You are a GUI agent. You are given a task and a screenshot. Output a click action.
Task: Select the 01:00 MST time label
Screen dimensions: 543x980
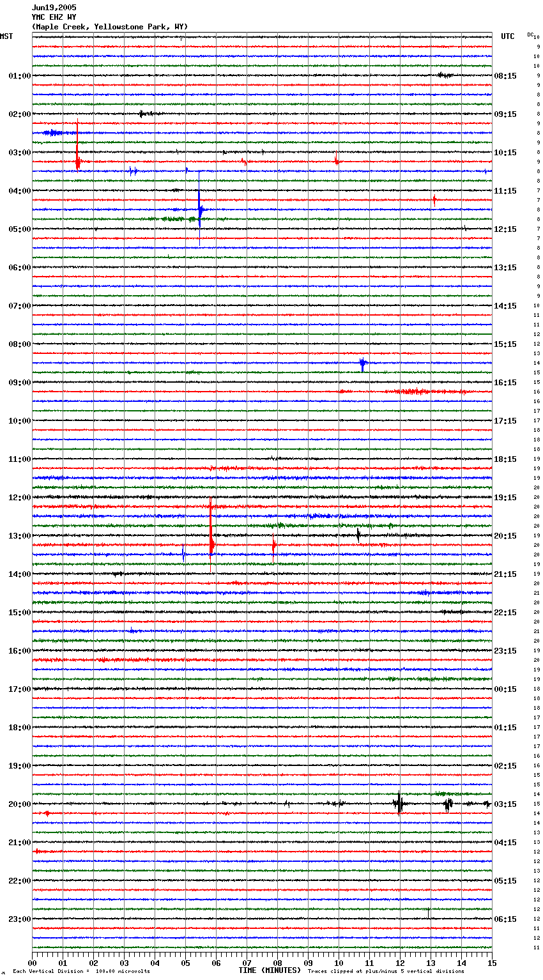point(19,76)
